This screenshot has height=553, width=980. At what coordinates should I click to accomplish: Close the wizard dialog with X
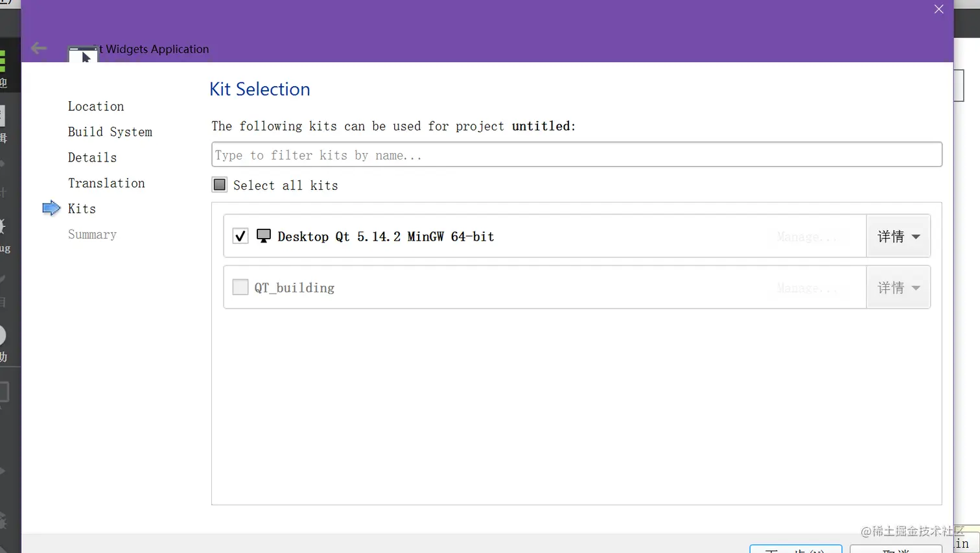[x=939, y=9]
